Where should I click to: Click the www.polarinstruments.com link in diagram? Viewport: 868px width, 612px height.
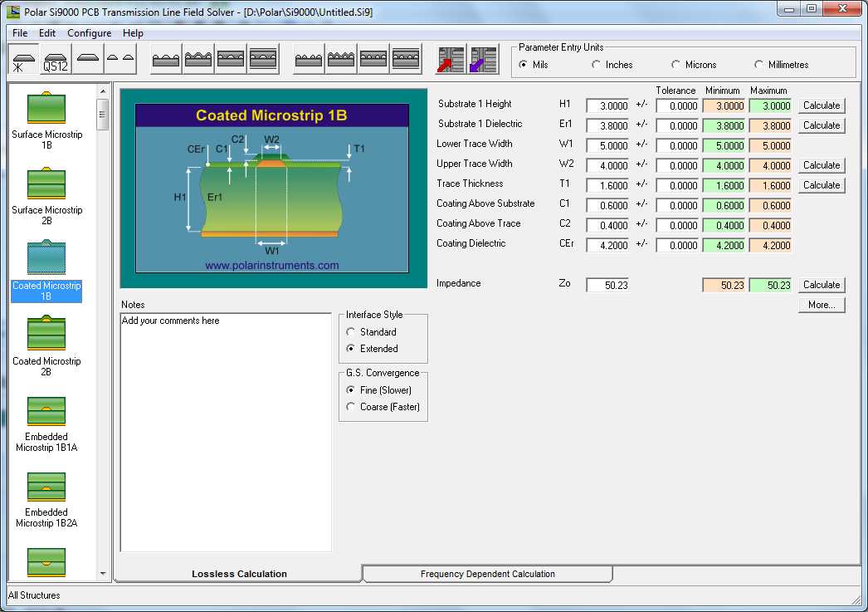click(272, 265)
